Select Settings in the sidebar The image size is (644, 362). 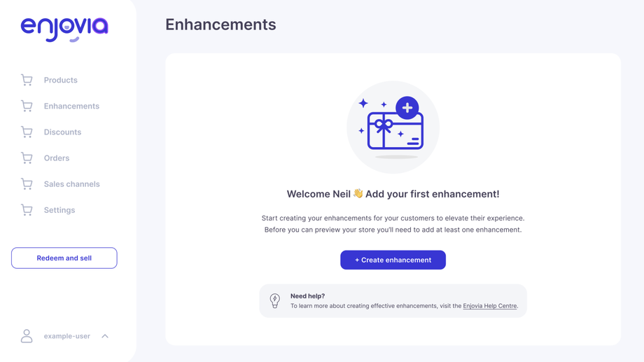[59, 210]
